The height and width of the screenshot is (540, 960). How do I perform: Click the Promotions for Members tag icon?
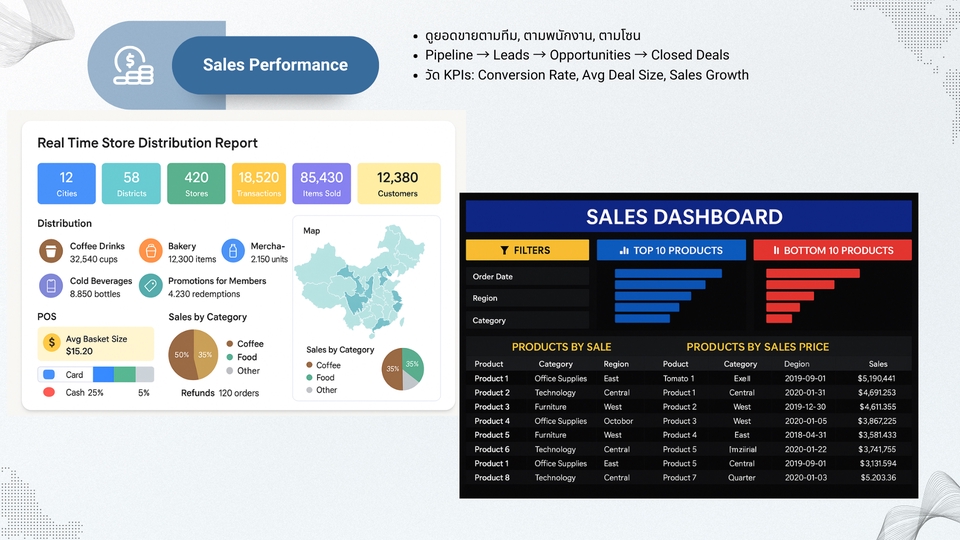pyautogui.click(x=151, y=287)
